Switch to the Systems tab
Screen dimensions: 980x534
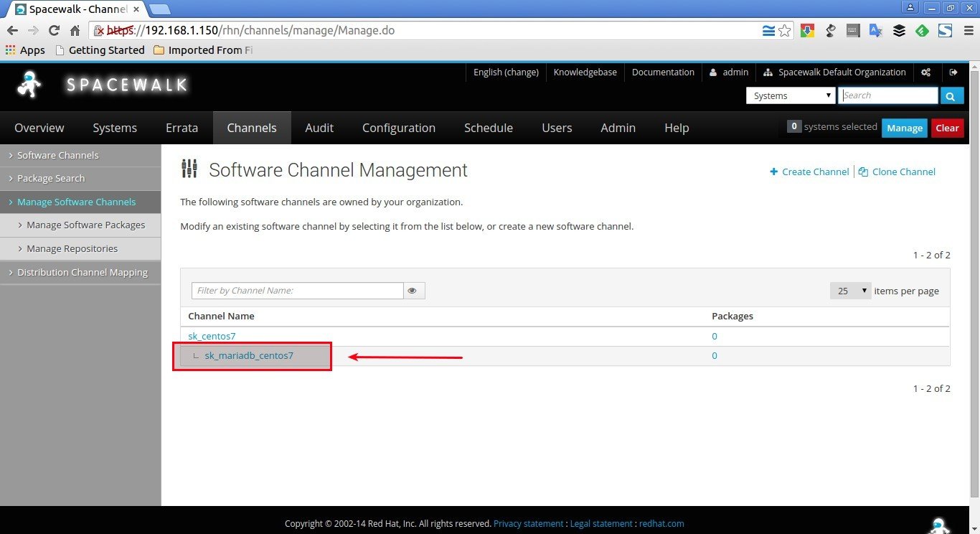click(x=115, y=128)
